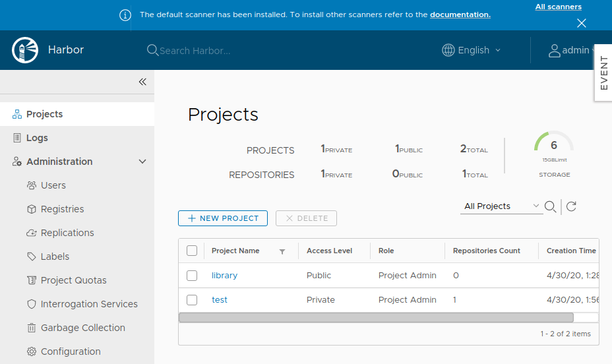Screen dimensions: 612x364
Task: Click the globe language icon
Action: click(x=448, y=50)
